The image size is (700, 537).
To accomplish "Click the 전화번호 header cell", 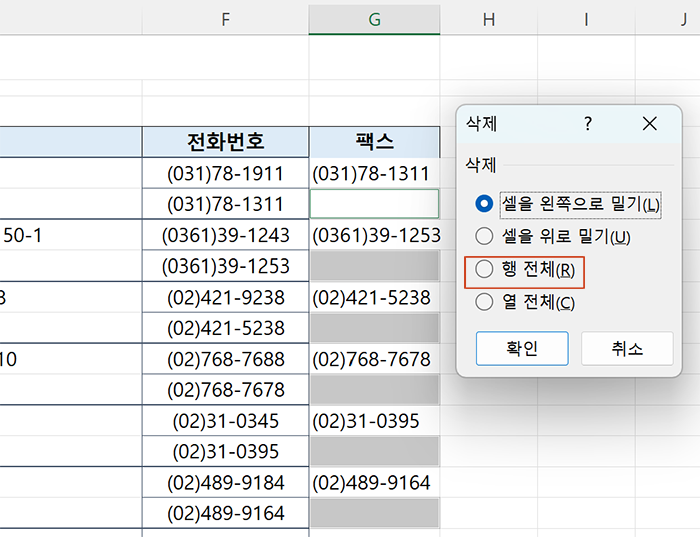I will [225, 142].
